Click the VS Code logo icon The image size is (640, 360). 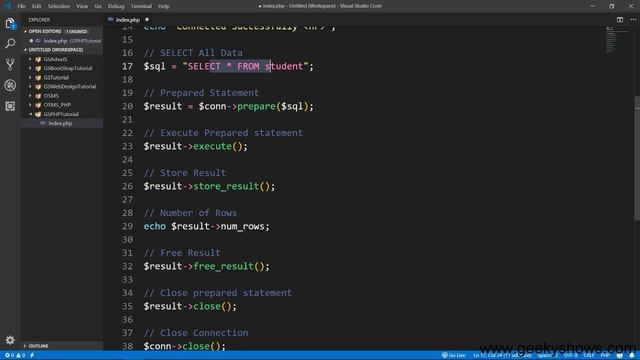click(7, 6)
